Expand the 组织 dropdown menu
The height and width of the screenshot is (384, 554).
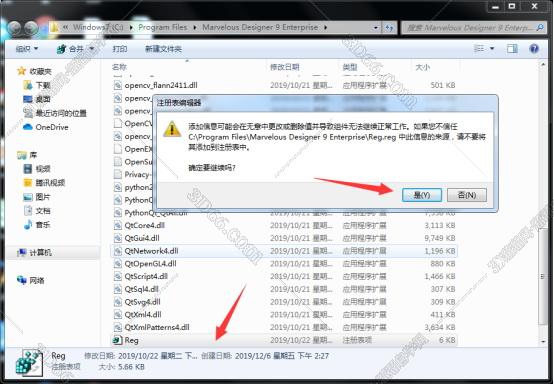point(27,49)
